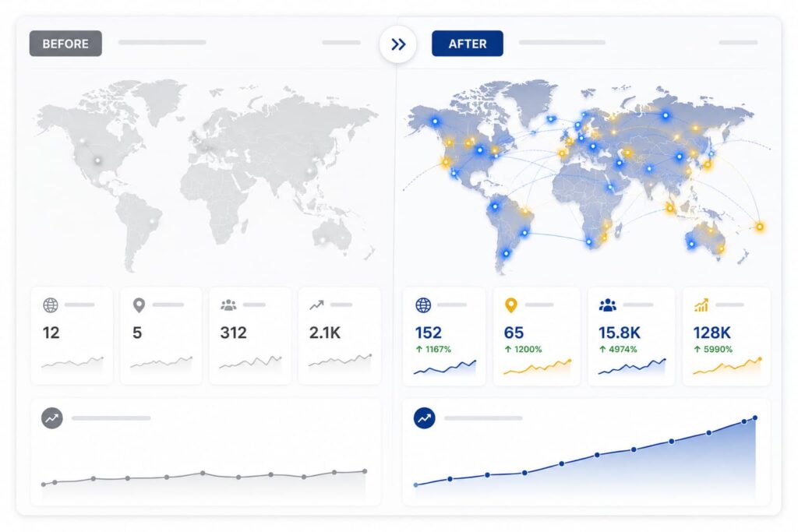The width and height of the screenshot is (798, 532).
Task: Select the value 2.1K in the Before stats
Action: [325, 333]
